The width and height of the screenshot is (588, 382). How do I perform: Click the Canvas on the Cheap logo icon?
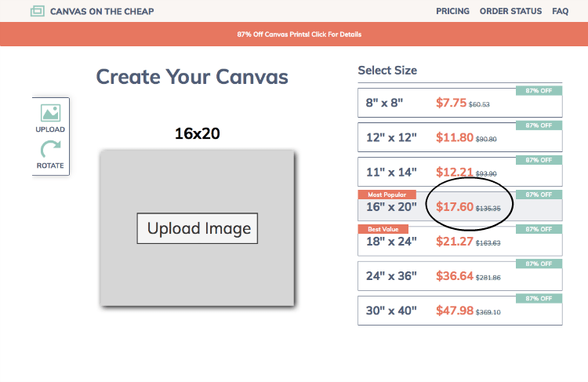[38, 11]
